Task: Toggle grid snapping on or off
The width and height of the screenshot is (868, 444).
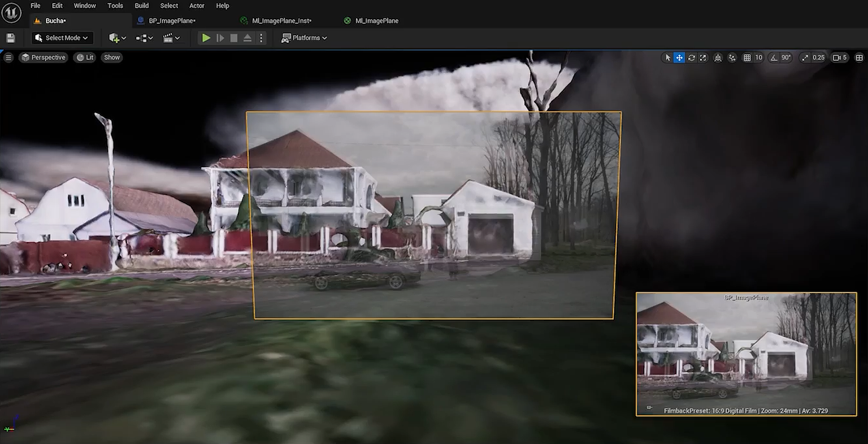Action: [747, 57]
